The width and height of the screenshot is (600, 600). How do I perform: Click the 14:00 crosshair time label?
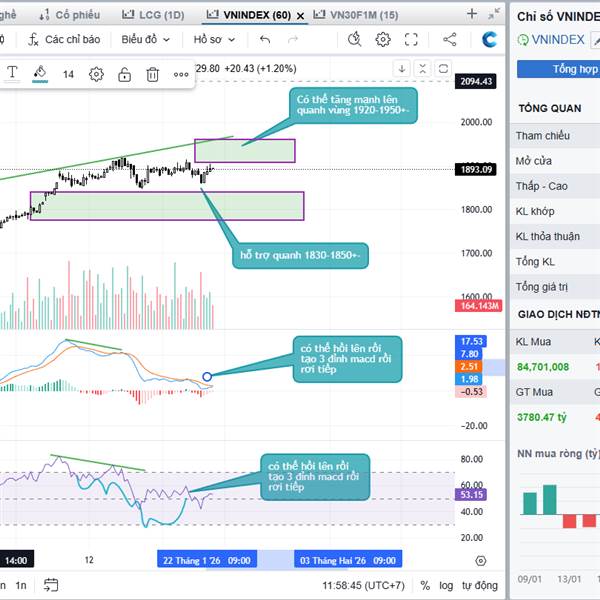click(16, 561)
